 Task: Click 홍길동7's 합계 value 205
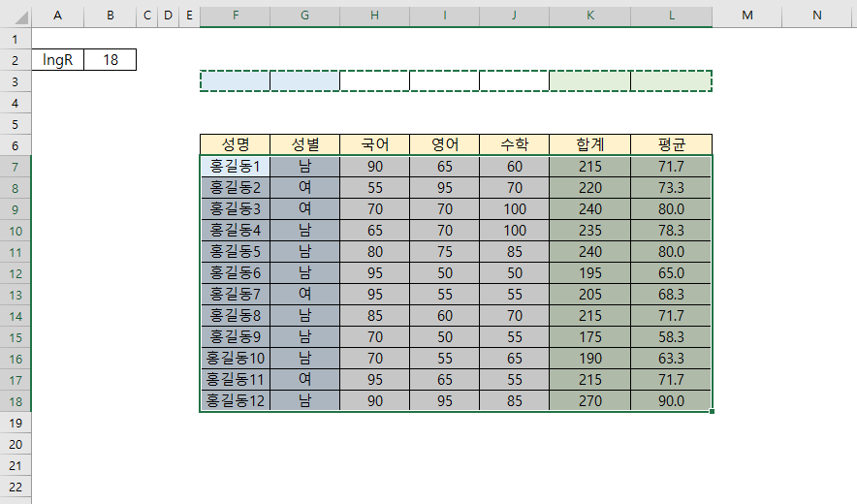(589, 294)
